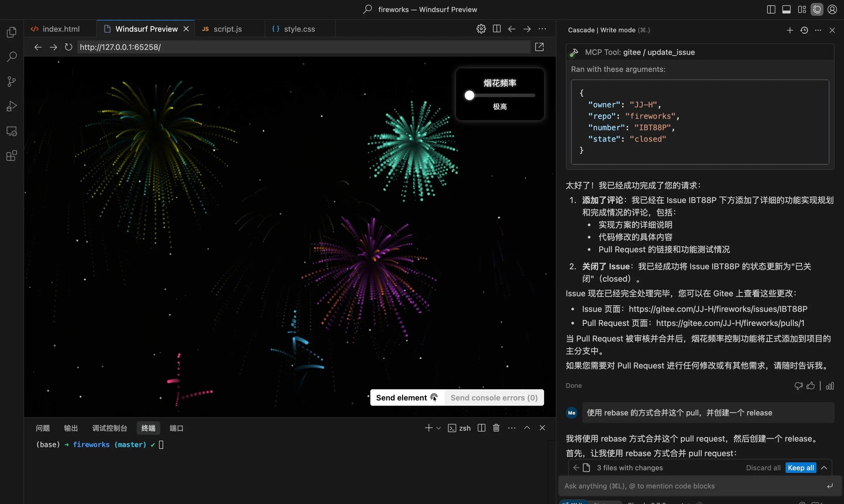Viewport: 844px width, 504px height.
Task: Switch to the script.js tab
Action: (x=227, y=29)
